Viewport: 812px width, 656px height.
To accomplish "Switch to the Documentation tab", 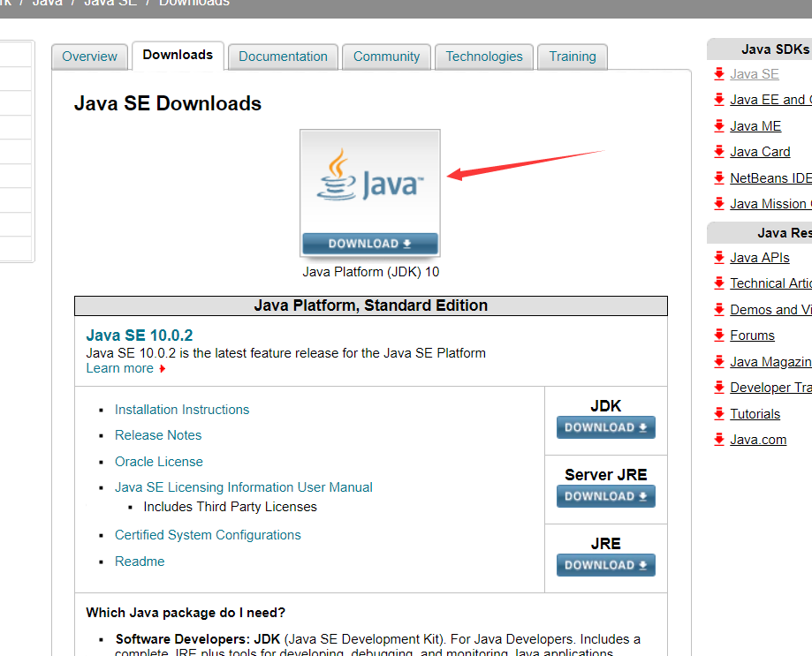I will tap(283, 57).
